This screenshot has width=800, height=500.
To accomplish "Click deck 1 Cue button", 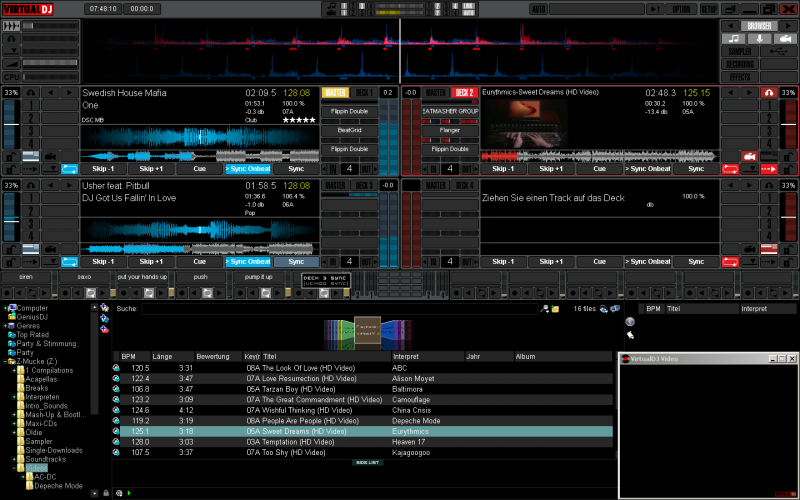I will (x=199, y=169).
